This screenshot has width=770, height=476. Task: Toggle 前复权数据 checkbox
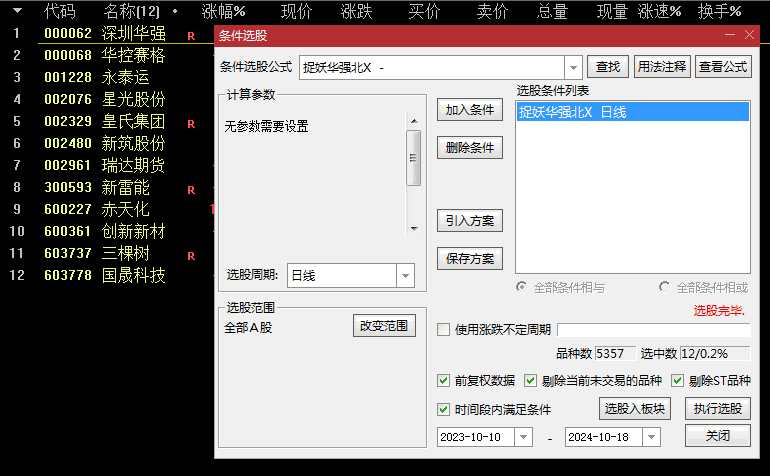(x=443, y=380)
